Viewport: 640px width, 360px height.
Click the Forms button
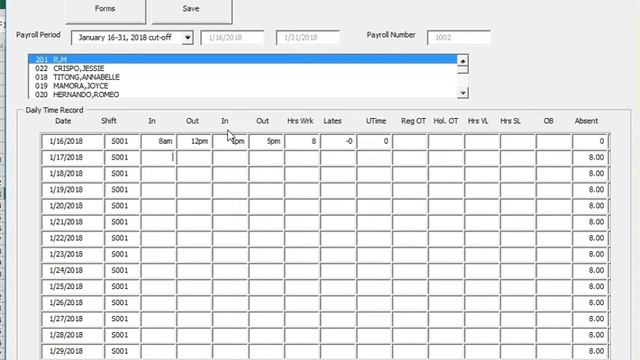[105, 10]
